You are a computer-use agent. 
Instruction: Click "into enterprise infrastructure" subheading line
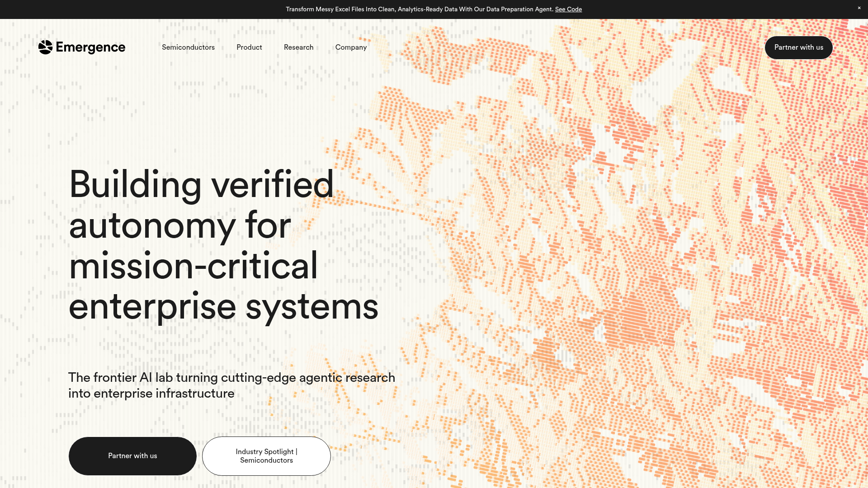pos(151,394)
